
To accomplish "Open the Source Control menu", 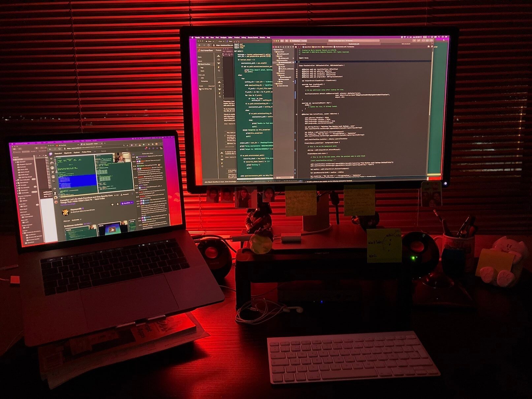I will (253, 38).
